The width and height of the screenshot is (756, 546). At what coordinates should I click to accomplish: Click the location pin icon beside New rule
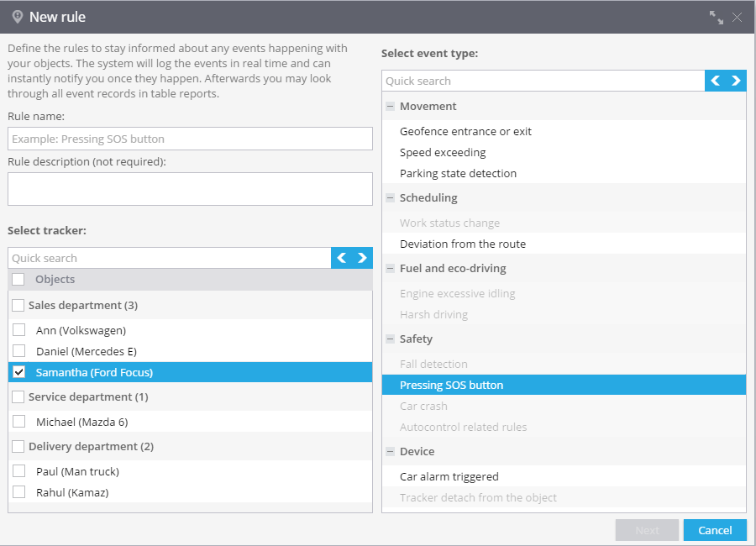[18, 17]
